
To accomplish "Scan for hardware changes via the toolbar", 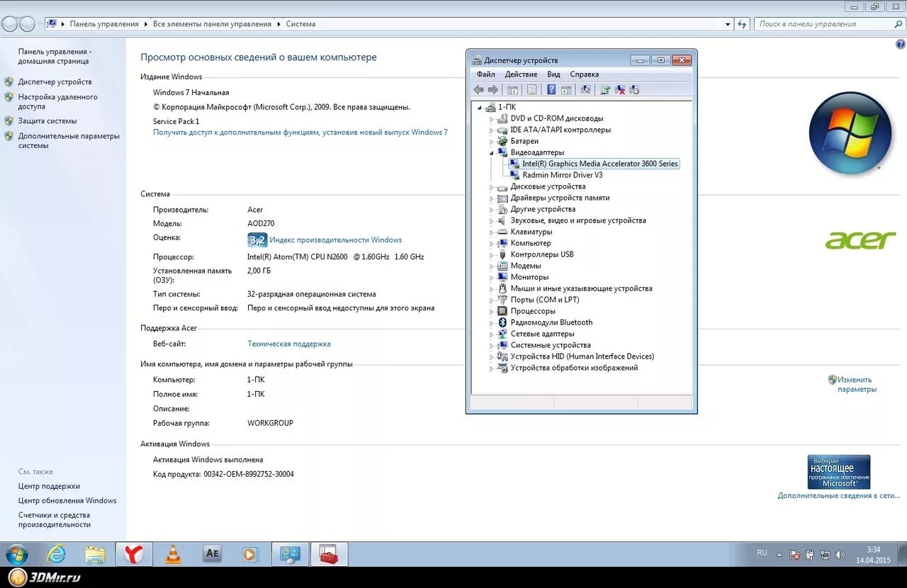I will pyautogui.click(x=585, y=89).
